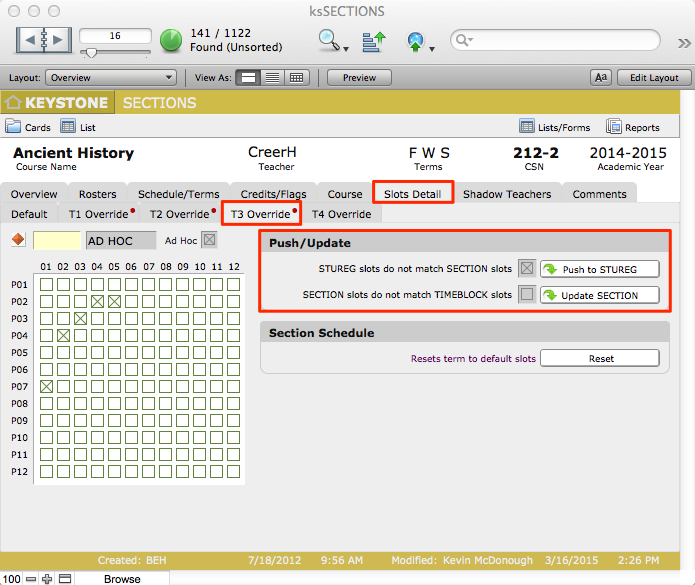The width and height of the screenshot is (695, 585).
Task: Open the Find magnifier tool
Action: pyautogui.click(x=329, y=40)
